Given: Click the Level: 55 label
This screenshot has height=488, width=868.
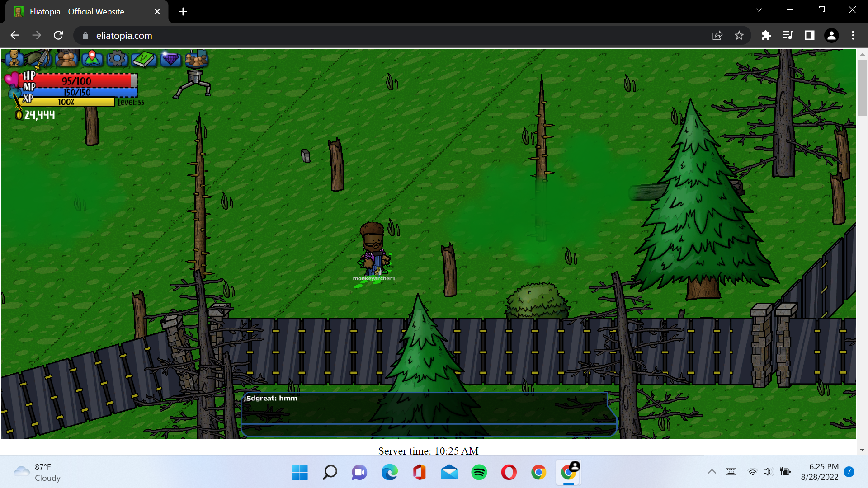Looking at the screenshot, I should tap(131, 103).
